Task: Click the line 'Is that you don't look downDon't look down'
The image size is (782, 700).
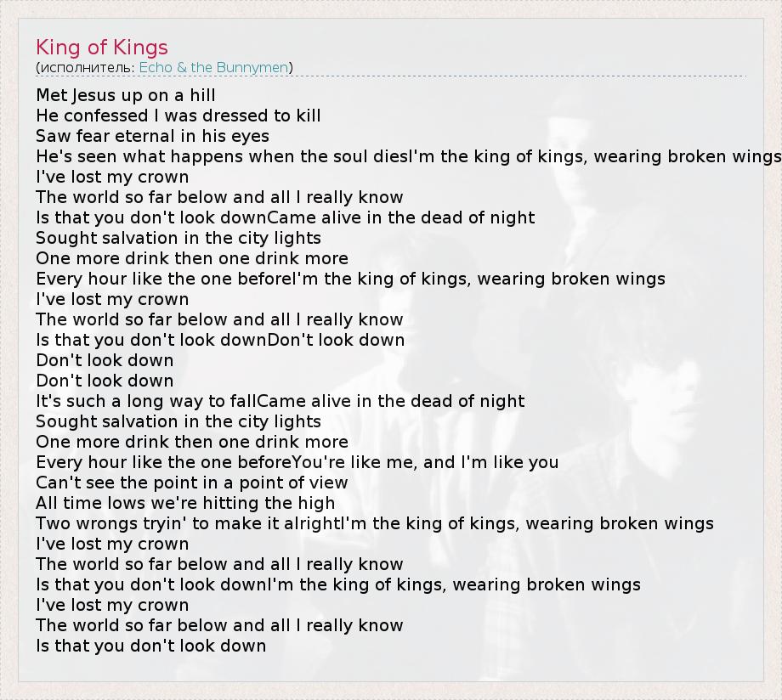Action: tap(220, 340)
